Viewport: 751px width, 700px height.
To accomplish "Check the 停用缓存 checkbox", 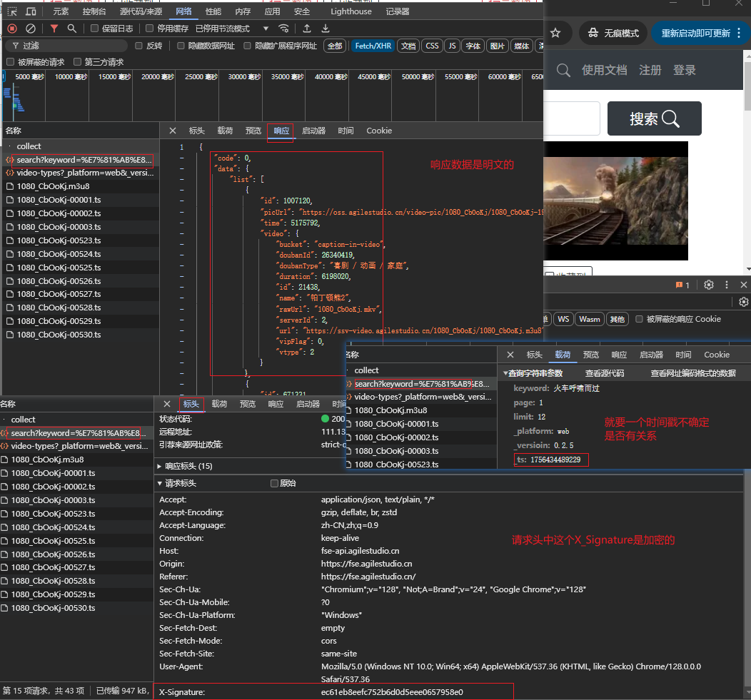I will 149,29.
